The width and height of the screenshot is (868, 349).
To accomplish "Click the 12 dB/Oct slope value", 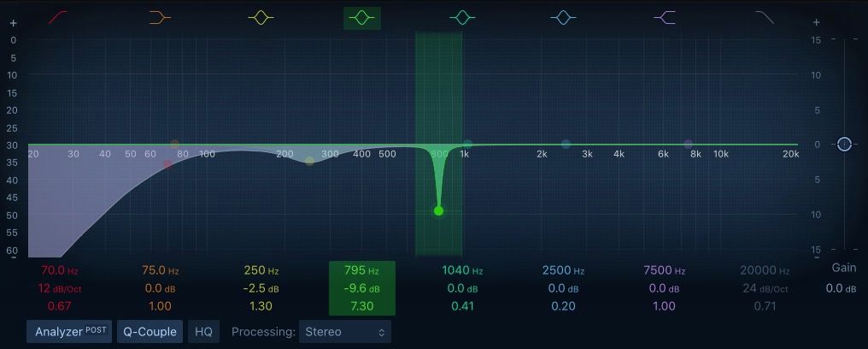I will click(x=60, y=288).
